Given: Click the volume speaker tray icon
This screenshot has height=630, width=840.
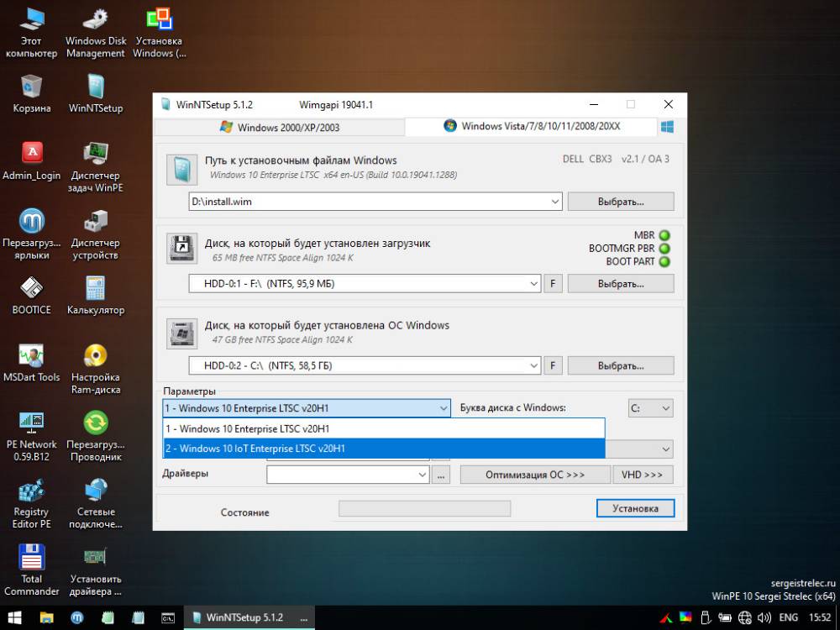Looking at the screenshot, I should coord(764,617).
